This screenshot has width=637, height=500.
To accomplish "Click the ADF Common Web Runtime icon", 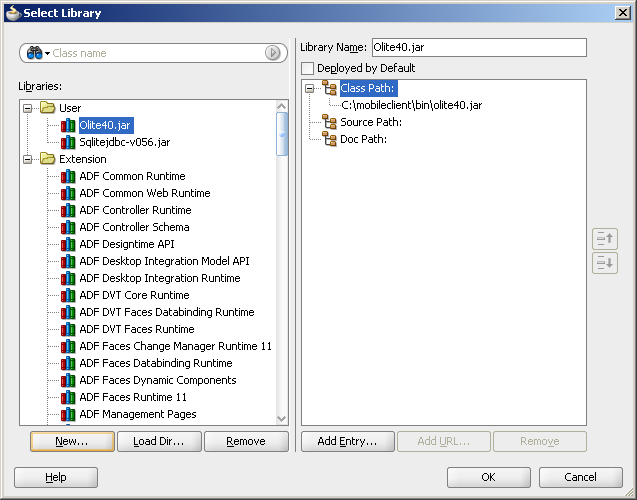I will [68, 193].
